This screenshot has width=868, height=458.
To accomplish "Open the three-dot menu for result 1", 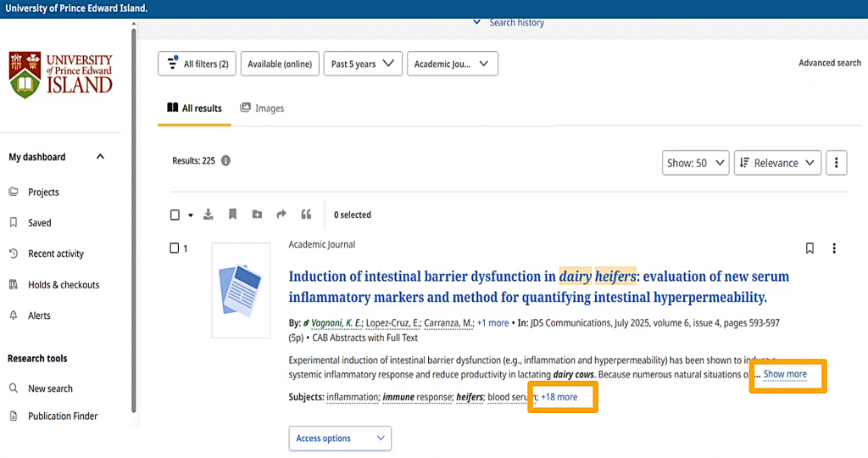I will (x=834, y=249).
